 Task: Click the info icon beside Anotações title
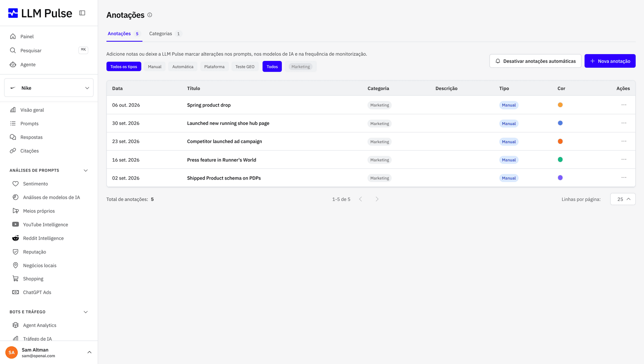(x=150, y=15)
